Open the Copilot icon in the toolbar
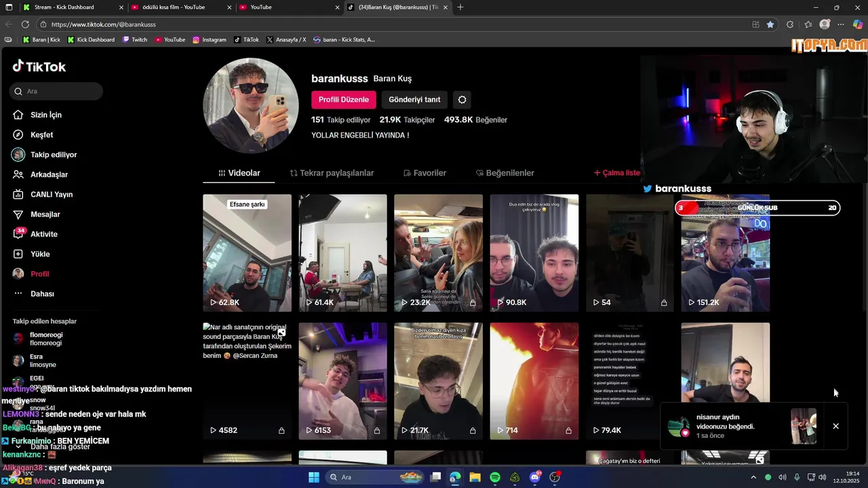The height and width of the screenshot is (488, 868). [x=858, y=24]
